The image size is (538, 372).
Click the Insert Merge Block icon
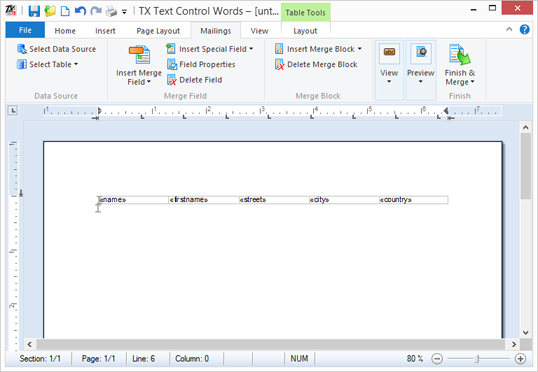[279, 49]
